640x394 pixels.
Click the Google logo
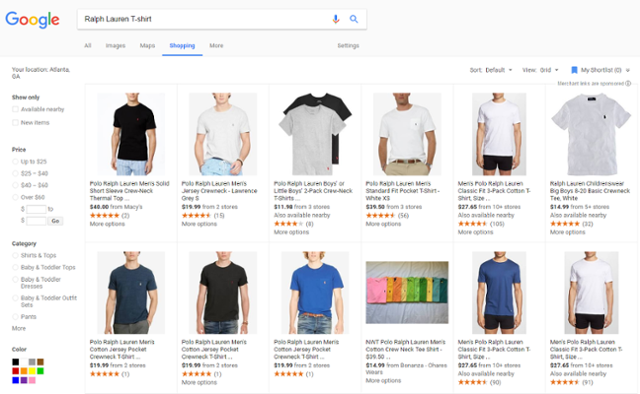(32, 20)
